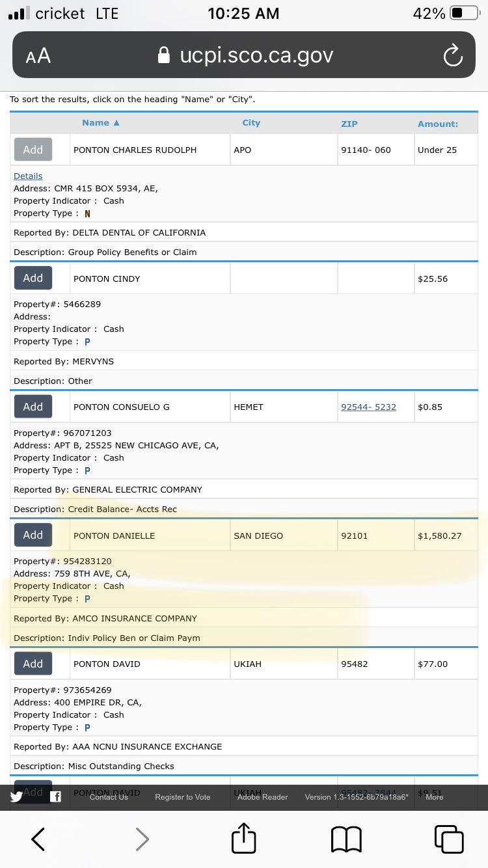Add PONTON DAVID $77.00 property
This screenshot has height=868, width=488.
click(33, 664)
